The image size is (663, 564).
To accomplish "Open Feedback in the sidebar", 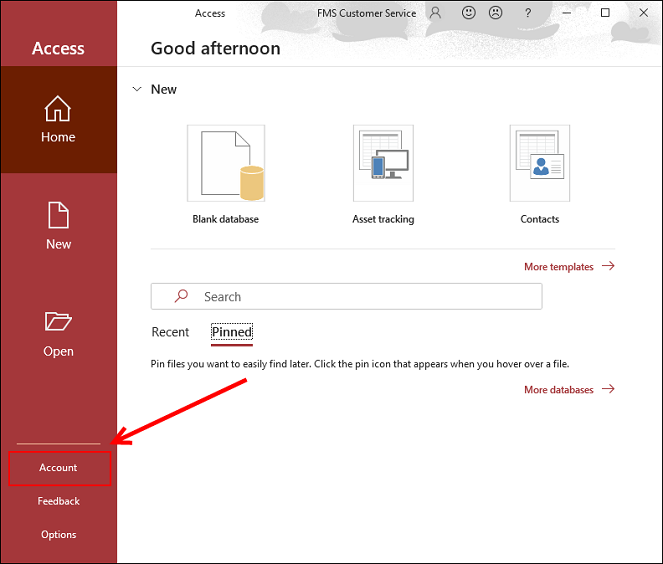I will click(x=58, y=501).
